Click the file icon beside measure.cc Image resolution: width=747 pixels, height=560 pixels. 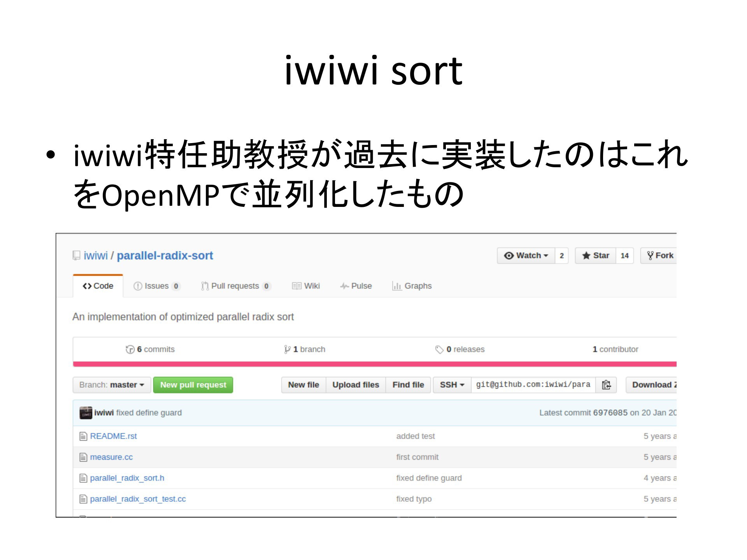click(x=83, y=457)
